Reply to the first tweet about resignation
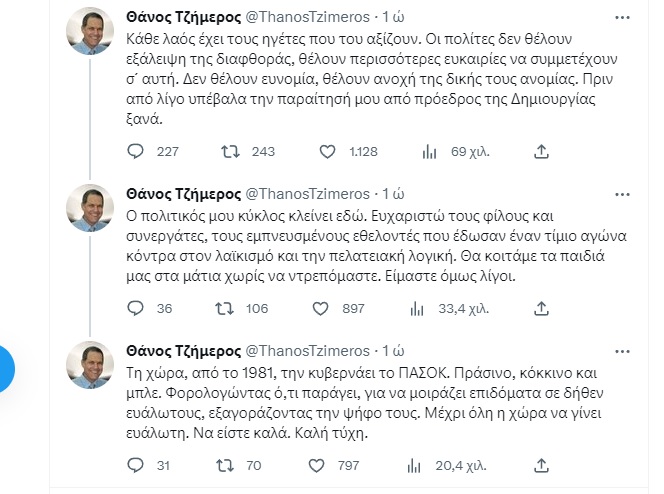This screenshot has width=664, height=494. pos(139,152)
